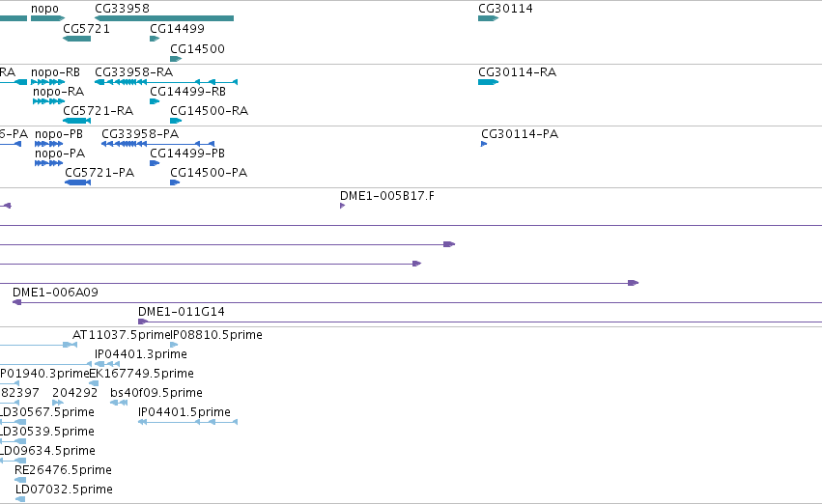Open the DME1-011G14 clone label
Image resolution: width=822 pixels, height=504 pixels.
click(182, 311)
